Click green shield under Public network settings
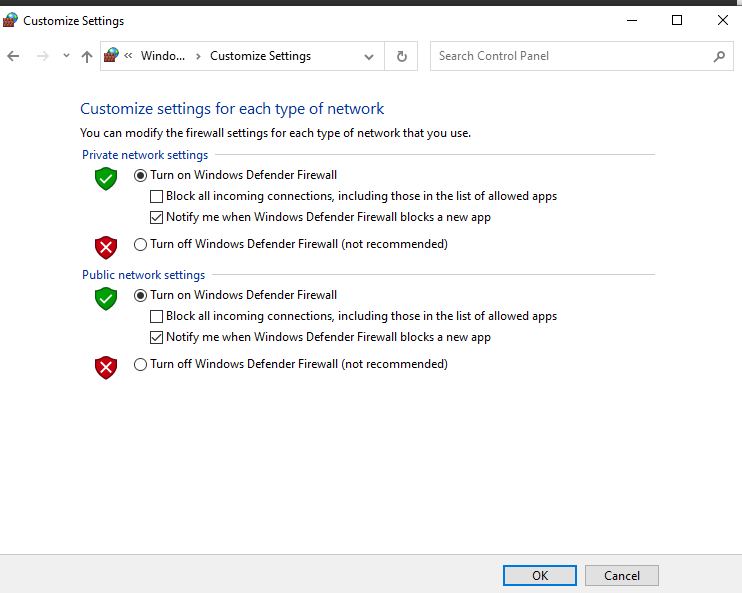Viewport: 742px width, 593px height. [x=106, y=299]
